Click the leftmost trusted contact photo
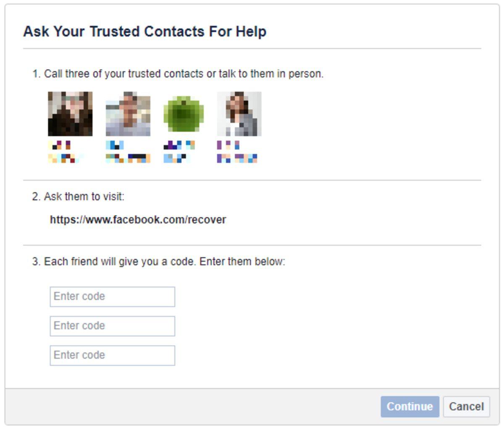 pyautogui.click(x=70, y=114)
